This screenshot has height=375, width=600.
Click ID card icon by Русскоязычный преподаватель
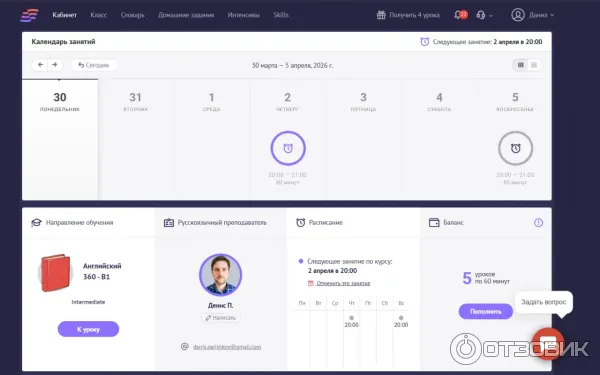[169, 222]
